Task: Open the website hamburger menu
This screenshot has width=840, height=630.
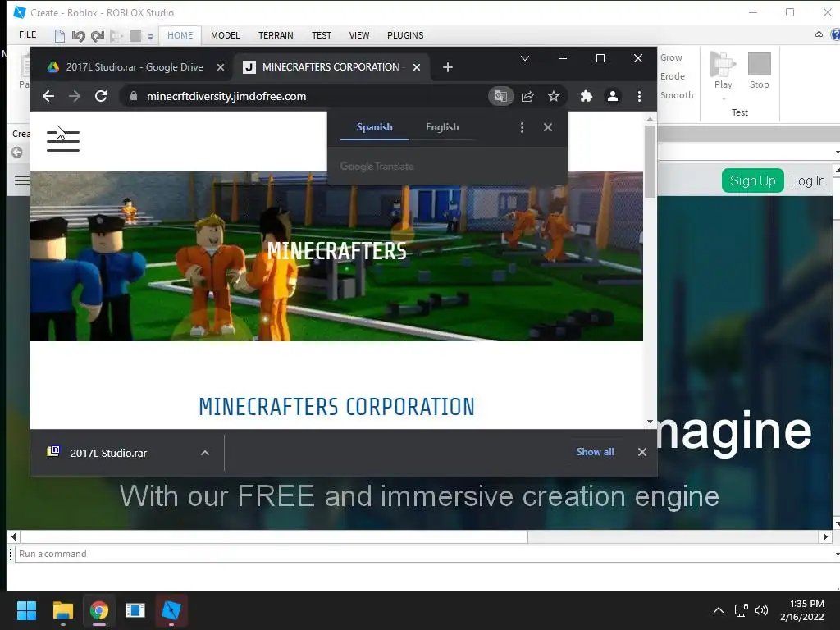Action: (62, 141)
